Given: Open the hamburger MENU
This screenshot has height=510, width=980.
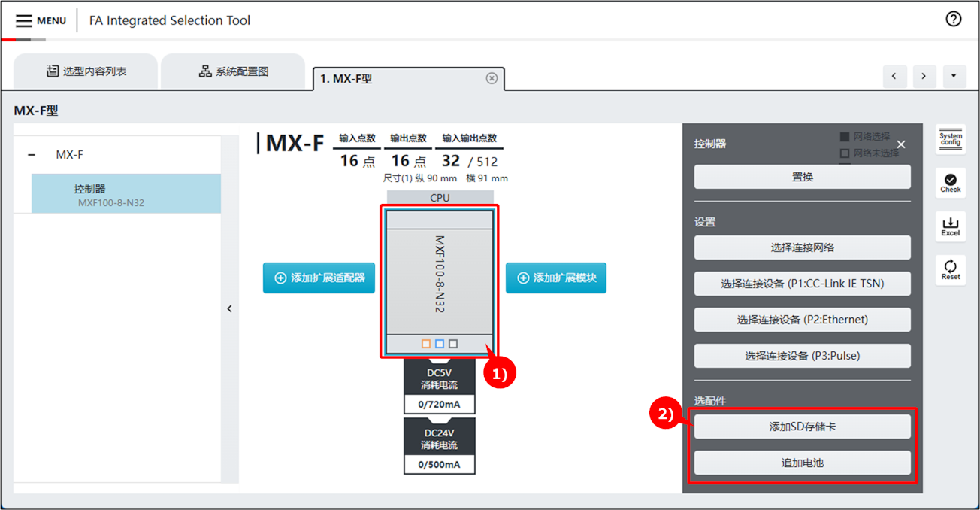Looking at the screenshot, I should tap(41, 20).
